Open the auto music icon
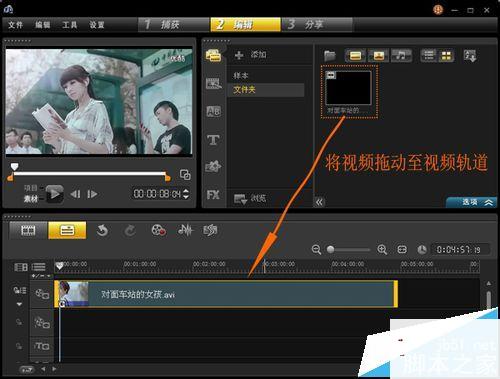500x379 pixels. click(210, 230)
